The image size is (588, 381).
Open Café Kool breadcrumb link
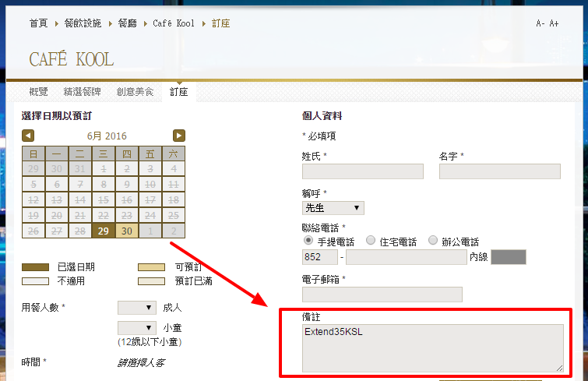click(x=174, y=23)
